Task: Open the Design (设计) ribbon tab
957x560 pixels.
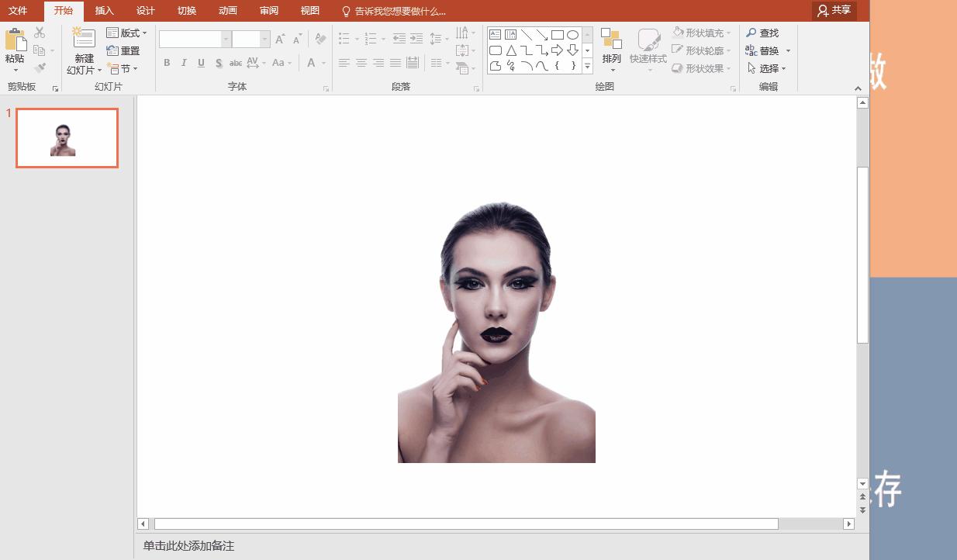Action: [x=145, y=11]
